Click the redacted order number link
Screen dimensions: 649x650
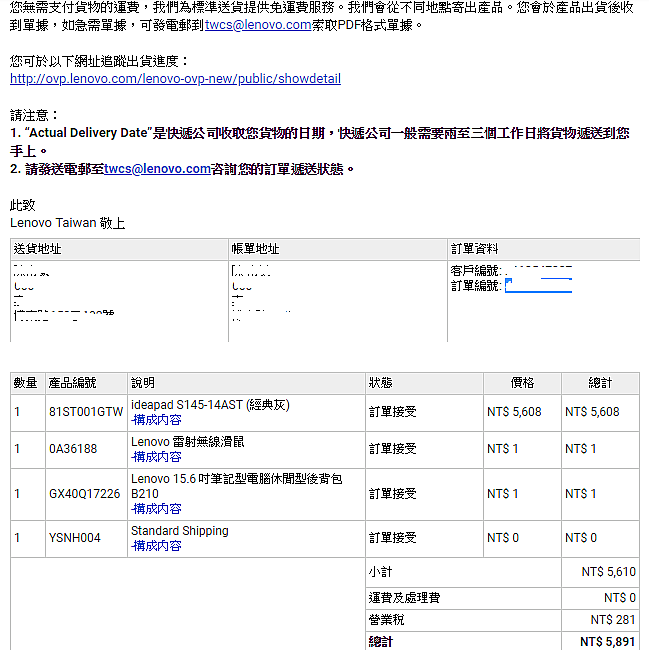click(538, 286)
